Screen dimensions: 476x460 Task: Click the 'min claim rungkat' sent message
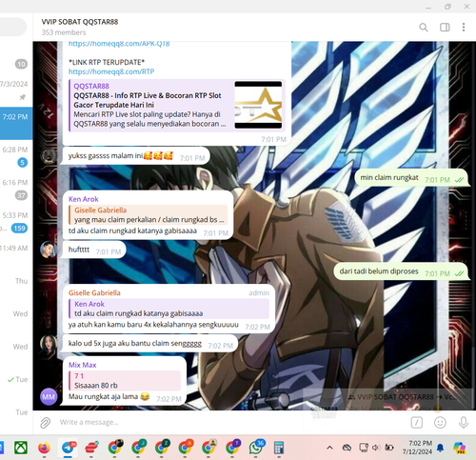point(411,178)
